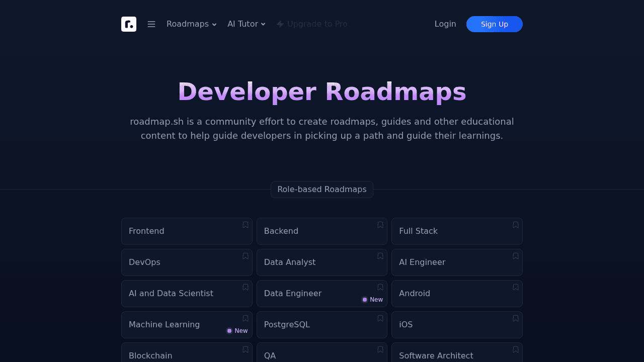The width and height of the screenshot is (644, 362).
Task: Open the hamburger menu icon
Action: (x=151, y=24)
